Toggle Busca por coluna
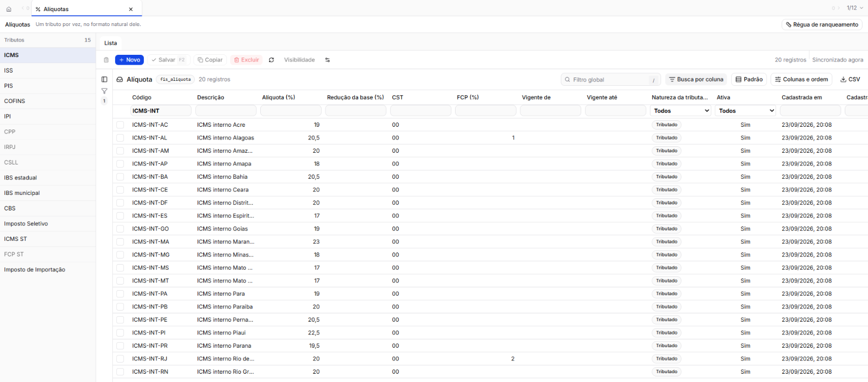 click(x=696, y=80)
